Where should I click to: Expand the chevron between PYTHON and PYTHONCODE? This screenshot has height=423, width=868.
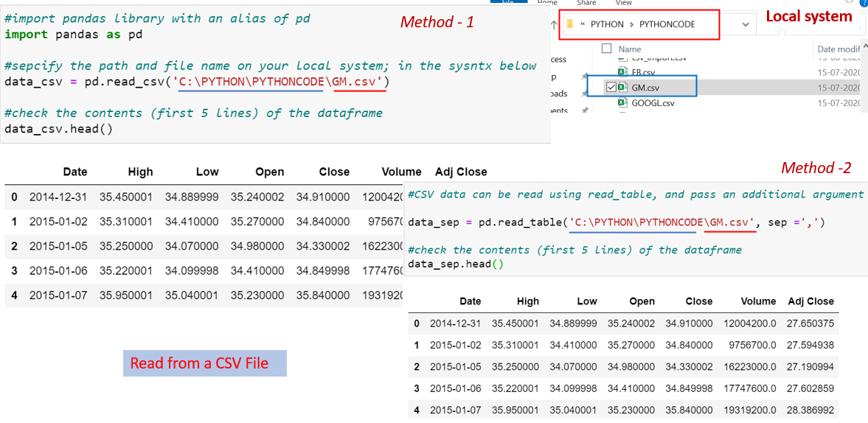631,25
